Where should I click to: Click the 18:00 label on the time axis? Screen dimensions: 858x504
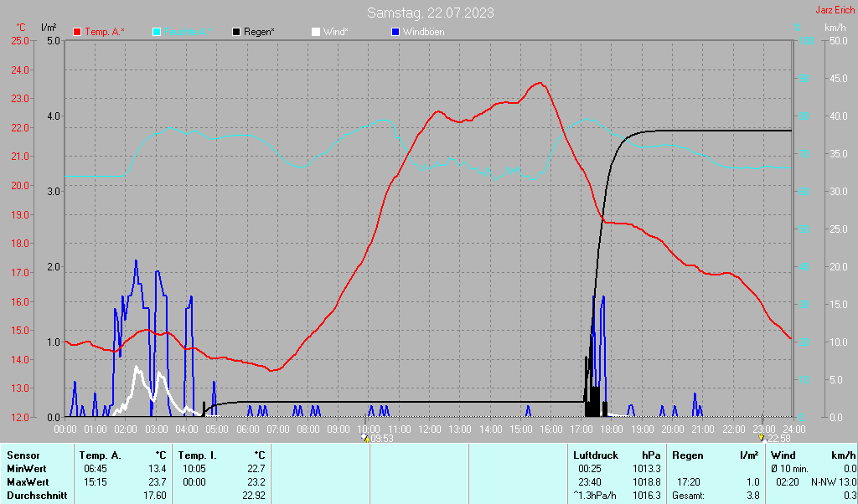pyautogui.click(x=612, y=429)
